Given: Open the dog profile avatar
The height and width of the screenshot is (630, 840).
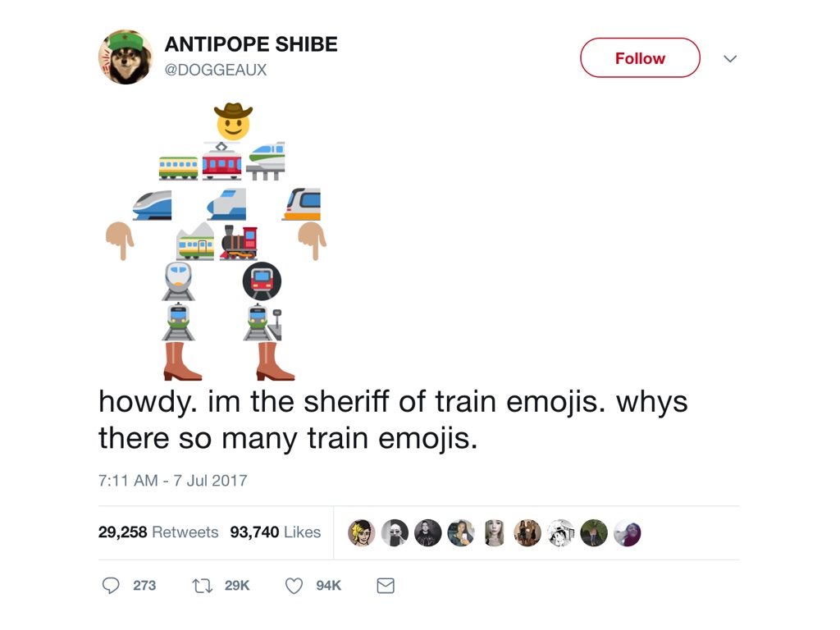Looking at the screenshot, I should tap(126, 57).
